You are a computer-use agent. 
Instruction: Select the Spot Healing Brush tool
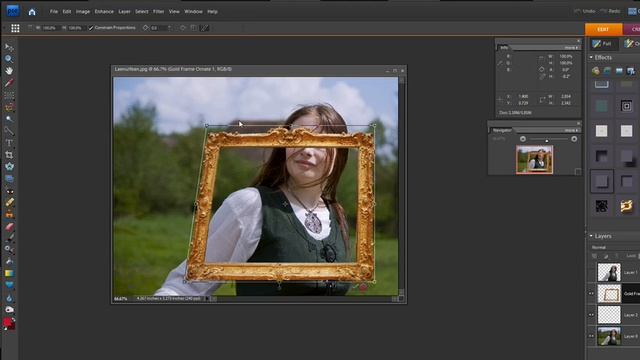(9, 203)
